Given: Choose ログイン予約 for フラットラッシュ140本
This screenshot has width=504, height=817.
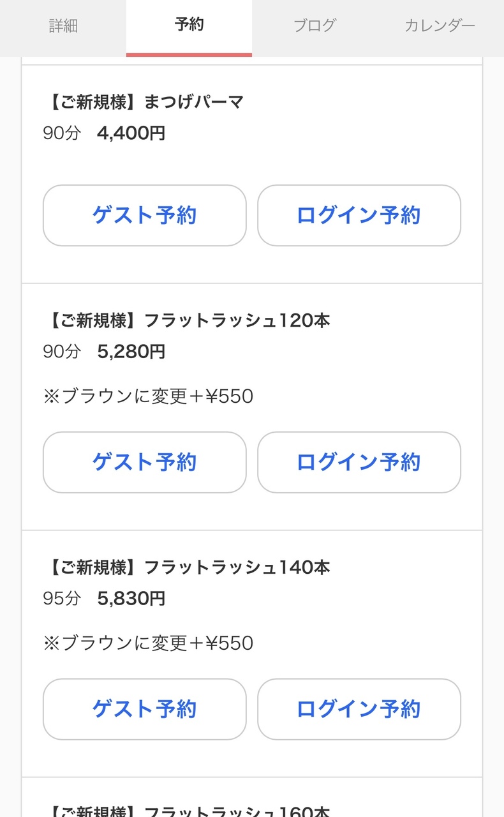Looking at the screenshot, I should [x=359, y=709].
